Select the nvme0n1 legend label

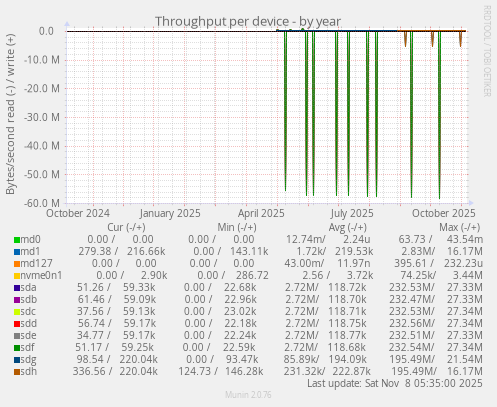pos(41,275)
